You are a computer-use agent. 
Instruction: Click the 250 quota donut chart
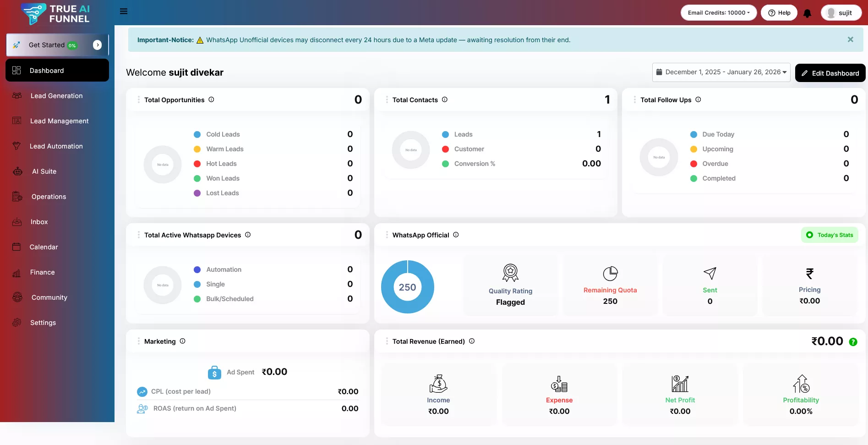pyautogui.click(x=407, y=287)
